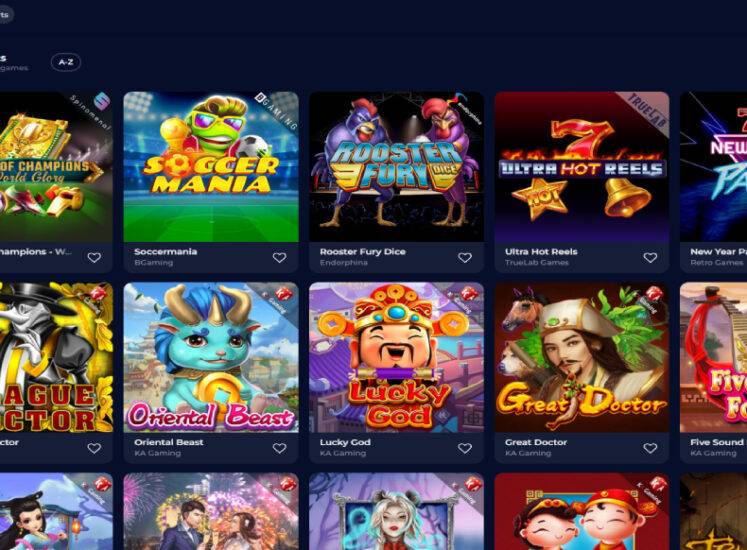Open the Rooster Fury Dice thumbnail
This screenshot has height=550, width=747.
pyautogui.click(x=396, y=167)
